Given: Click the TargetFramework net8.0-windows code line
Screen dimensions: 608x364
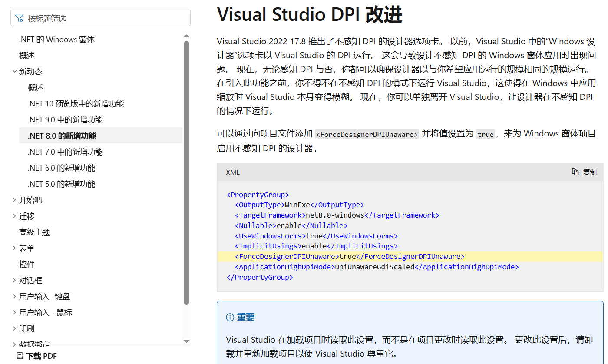Looking at the screenshot, I should pos(337,215).
